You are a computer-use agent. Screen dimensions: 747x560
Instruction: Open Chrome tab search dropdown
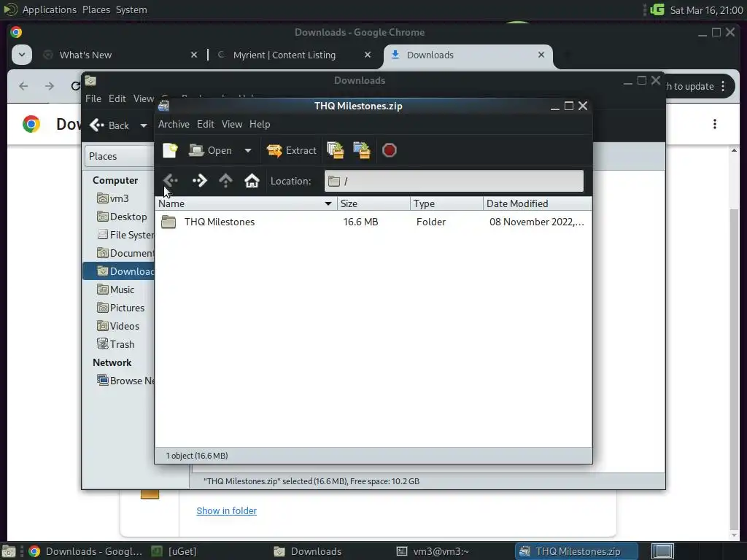click(21, 55)
